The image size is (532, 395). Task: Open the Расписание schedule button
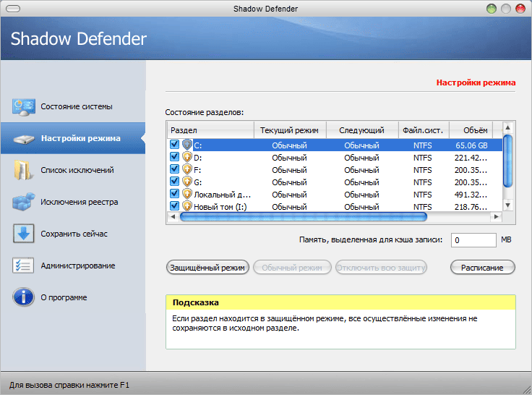click(x=482, y=267)
